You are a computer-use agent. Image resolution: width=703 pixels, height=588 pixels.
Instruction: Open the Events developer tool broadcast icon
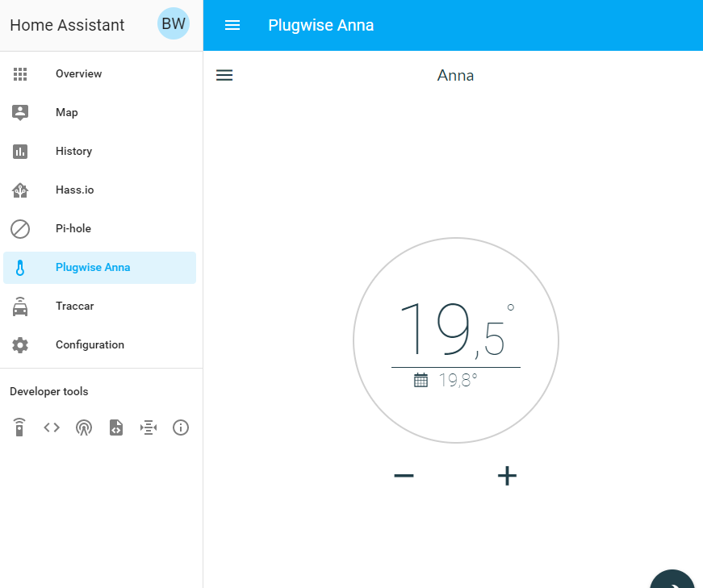tap(84, 427)
